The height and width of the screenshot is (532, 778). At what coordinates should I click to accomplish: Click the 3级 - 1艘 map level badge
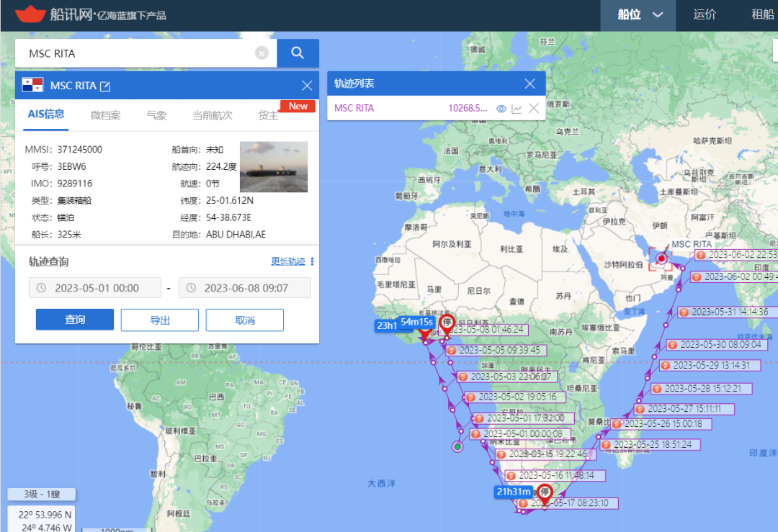pos(42,495)
